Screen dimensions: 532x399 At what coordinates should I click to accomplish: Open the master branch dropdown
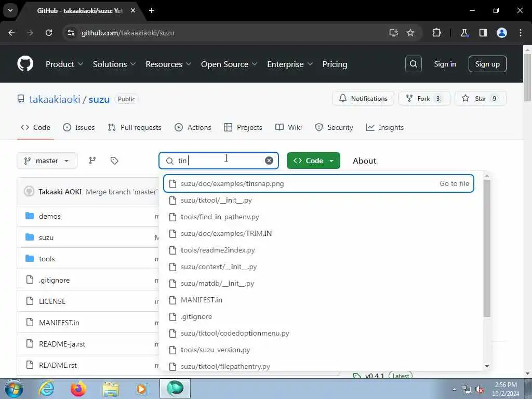pyautogui.click(x=47, y=161)
